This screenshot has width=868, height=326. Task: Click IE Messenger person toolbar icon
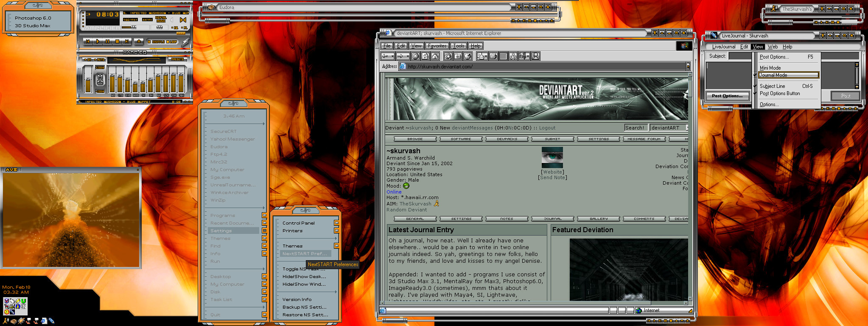click(x=535, y=56)
